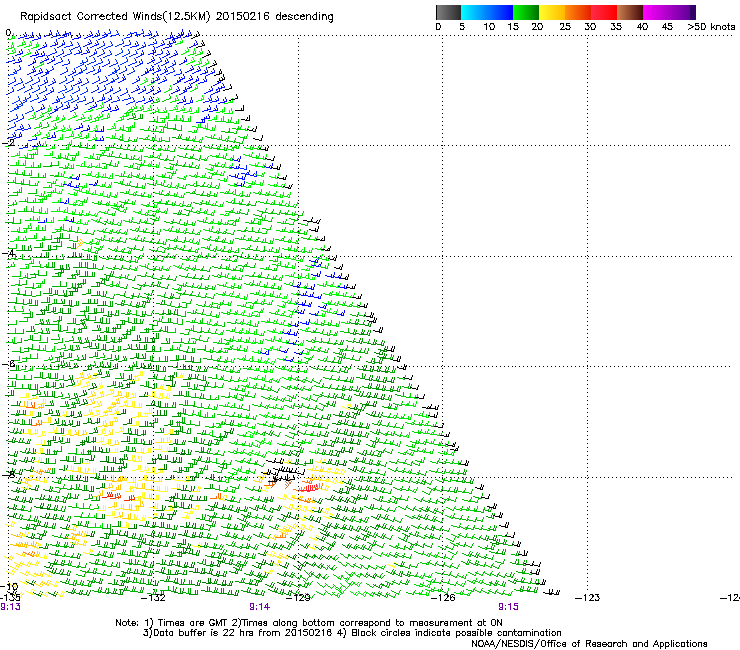Click the date '20150216' in the title
The width and height of the screenshot is (740, 650).
(x=243, y=17)
